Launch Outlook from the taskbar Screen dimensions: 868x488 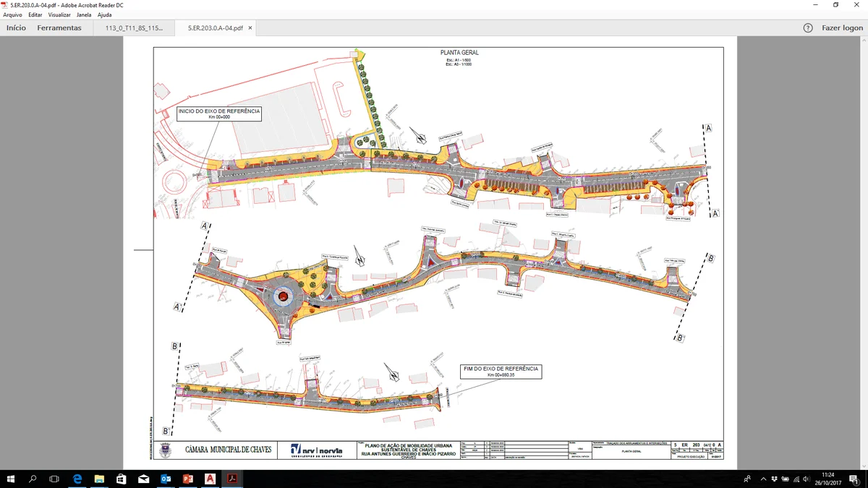pos(164,478)
